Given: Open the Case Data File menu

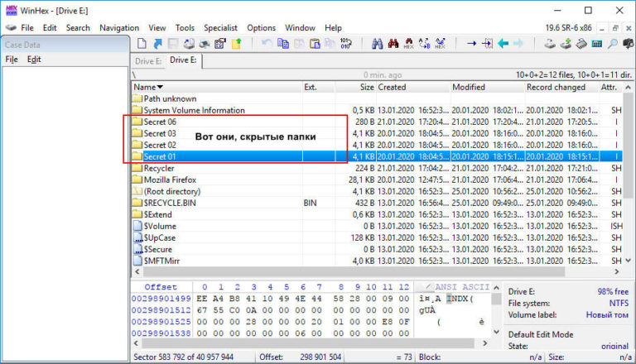Looking at the screenshot, I should (x=12, y=60).
